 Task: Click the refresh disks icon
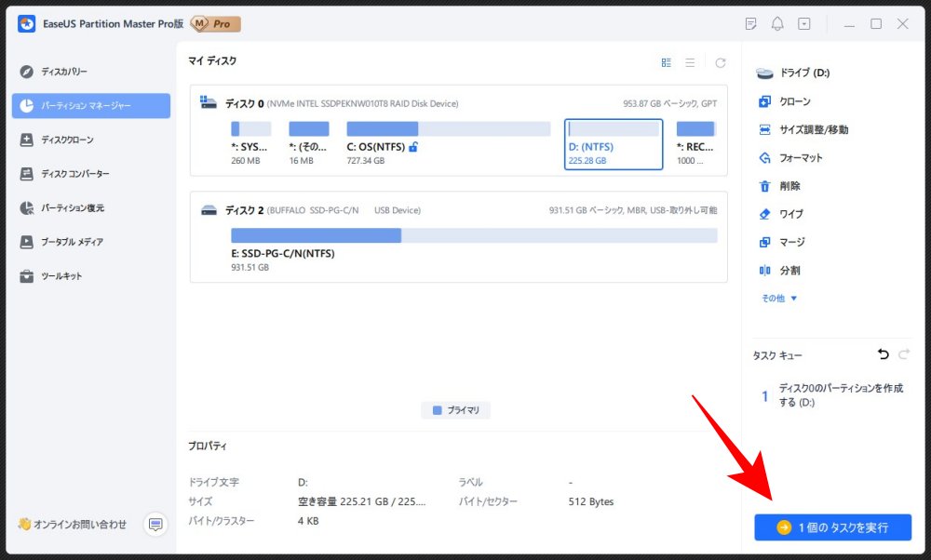tap(721, 63)
